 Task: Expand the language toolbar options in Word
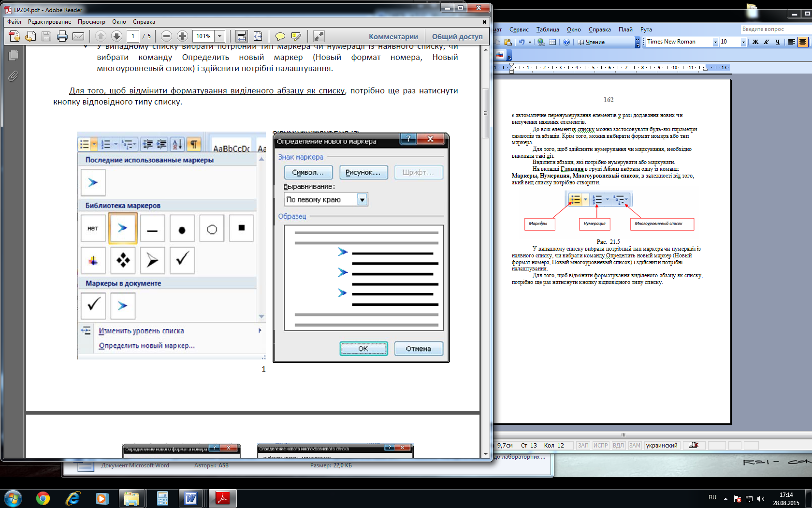tap(509, 56)
